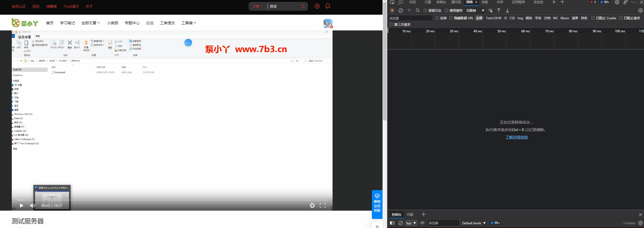
Task: Mute the video volume
Action: coord(32,206)
